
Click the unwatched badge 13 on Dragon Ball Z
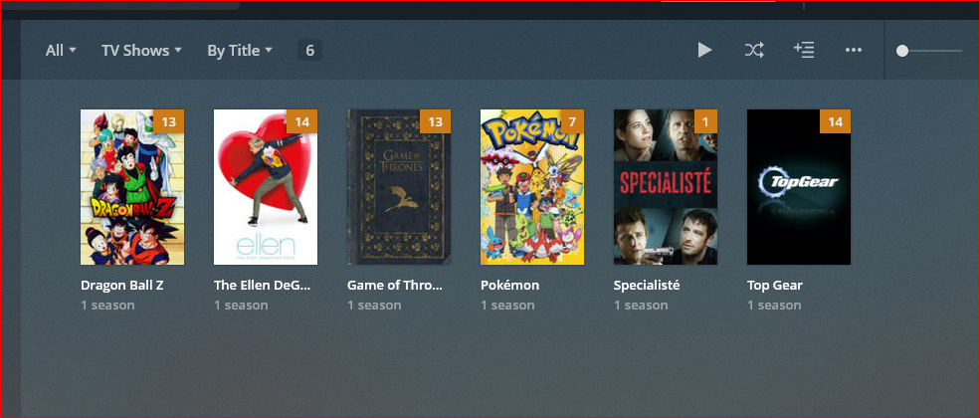click(x=169, y=121)
